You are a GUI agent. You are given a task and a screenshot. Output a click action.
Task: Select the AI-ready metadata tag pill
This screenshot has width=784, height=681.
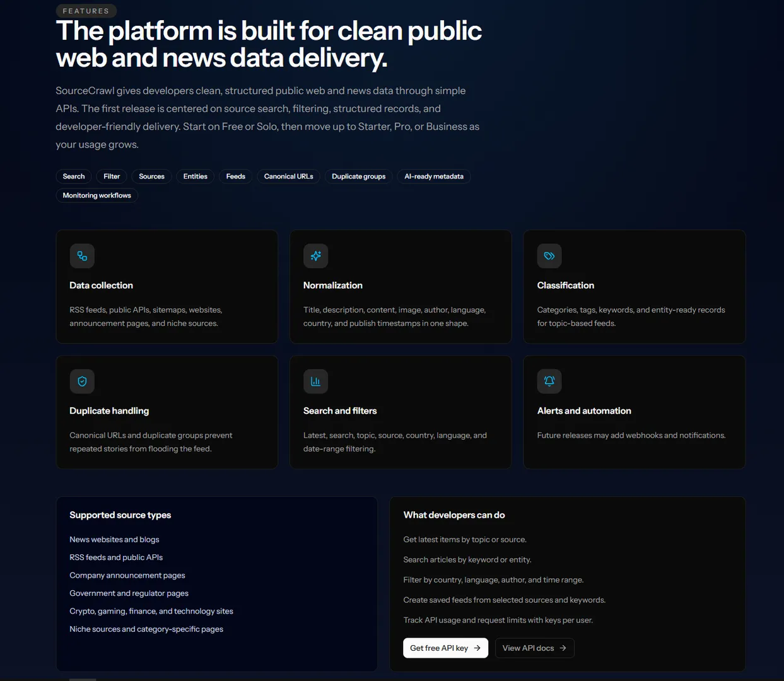(x=434, y=177)
